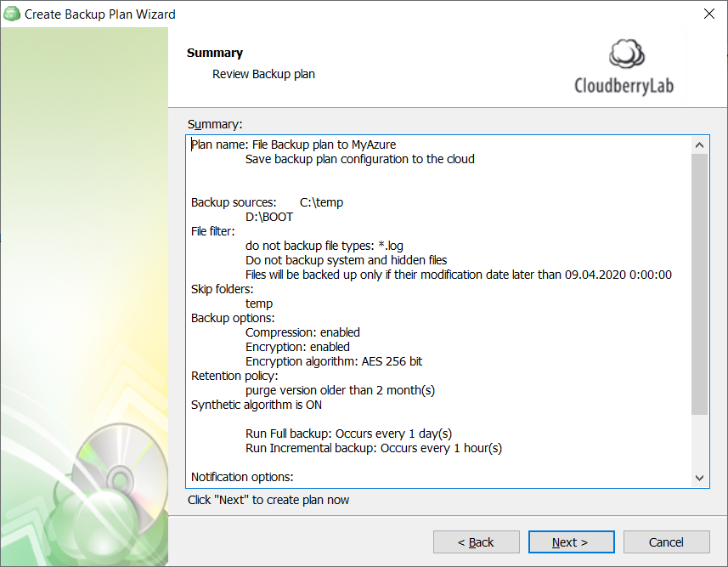This screenshot has height=567, width=728.
Task: Click 'Synthetic algorithm is ON' line
Action: pos(257,405)
